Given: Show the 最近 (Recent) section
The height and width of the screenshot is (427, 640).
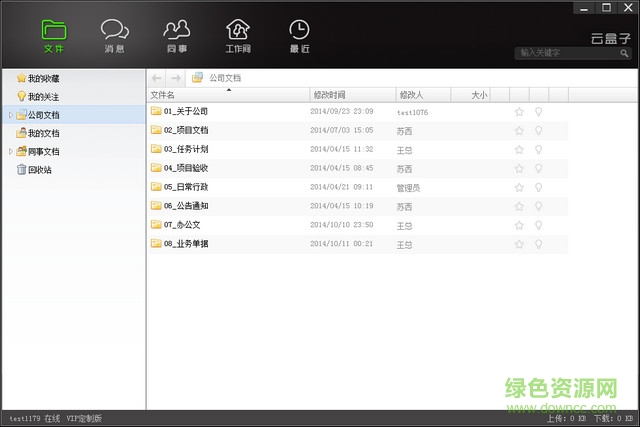Looking at the screenshot, I should 299,36.
